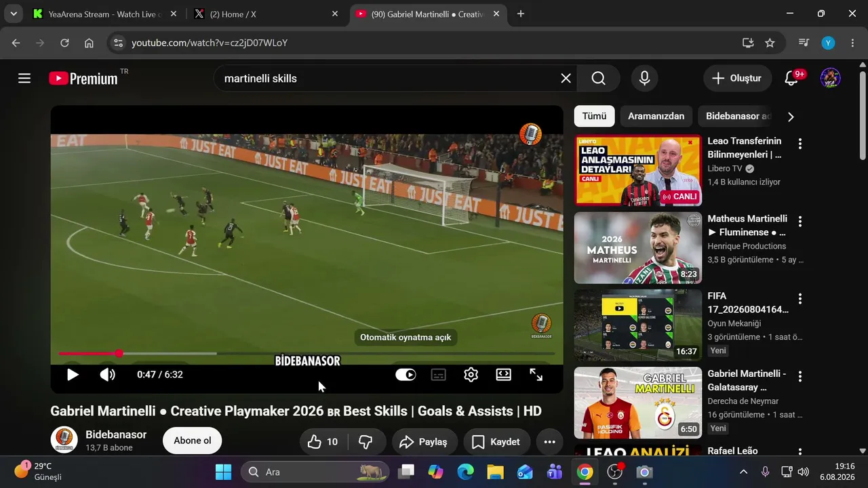View site information icon in address bar
The height and width of the screenshot is (488, 868).
(118, 43)
